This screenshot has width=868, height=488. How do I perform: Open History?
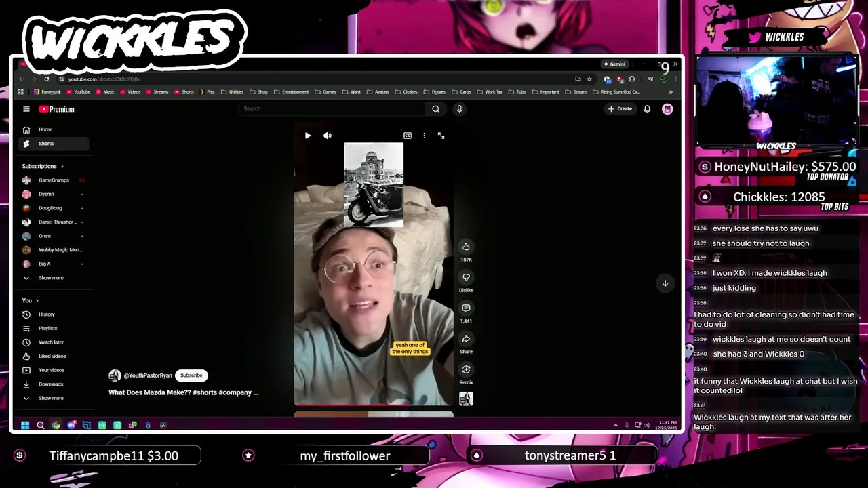[54, 314]
